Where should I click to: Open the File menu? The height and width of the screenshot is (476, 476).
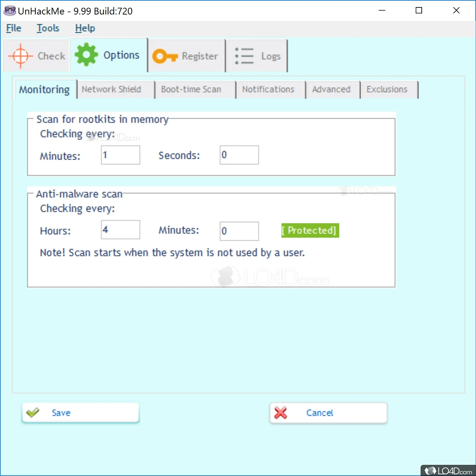click(x=14, y=28)
